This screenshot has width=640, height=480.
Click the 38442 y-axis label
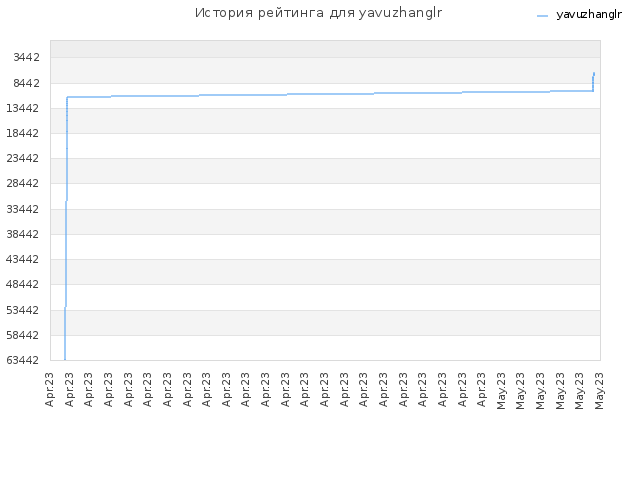pos(23,234)
